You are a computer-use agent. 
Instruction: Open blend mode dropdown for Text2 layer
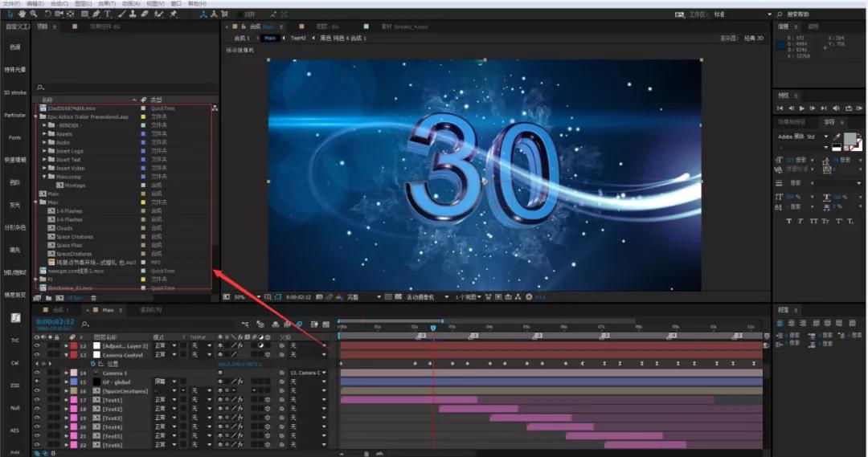click(164, 410)
